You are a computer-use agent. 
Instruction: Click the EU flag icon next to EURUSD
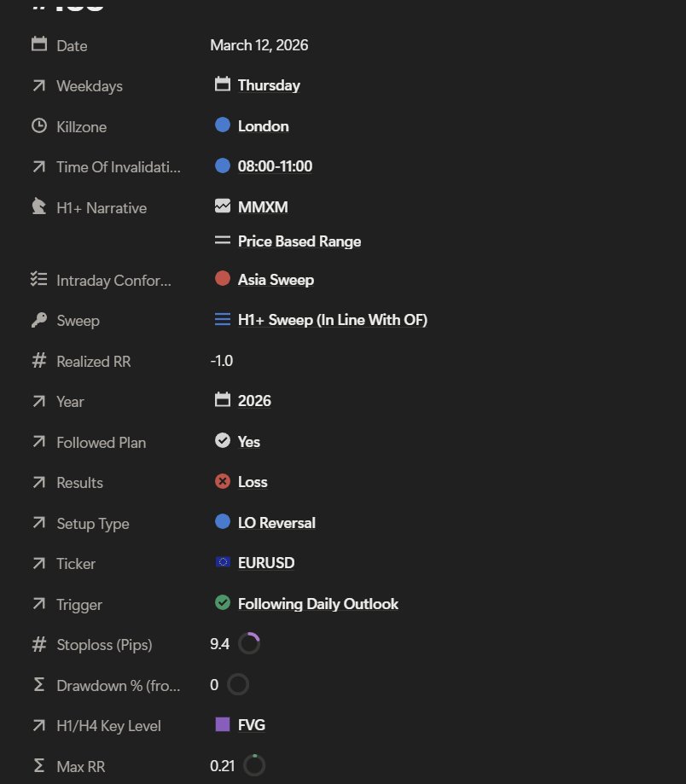click(x=223, y=562)
